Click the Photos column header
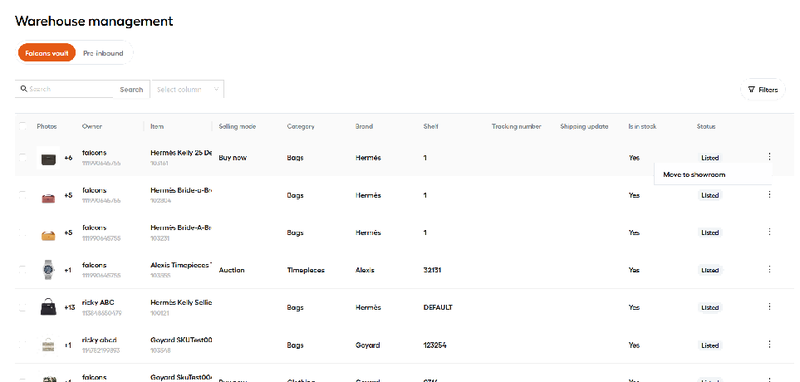The height and width of the screenshot is (382, 800). coord(46,126)
